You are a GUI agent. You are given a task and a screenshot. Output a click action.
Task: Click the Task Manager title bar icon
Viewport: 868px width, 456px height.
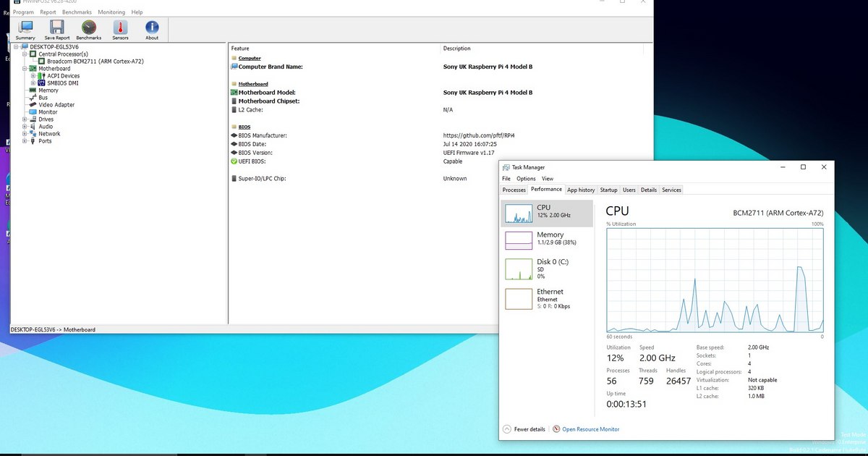coord(506,167)
